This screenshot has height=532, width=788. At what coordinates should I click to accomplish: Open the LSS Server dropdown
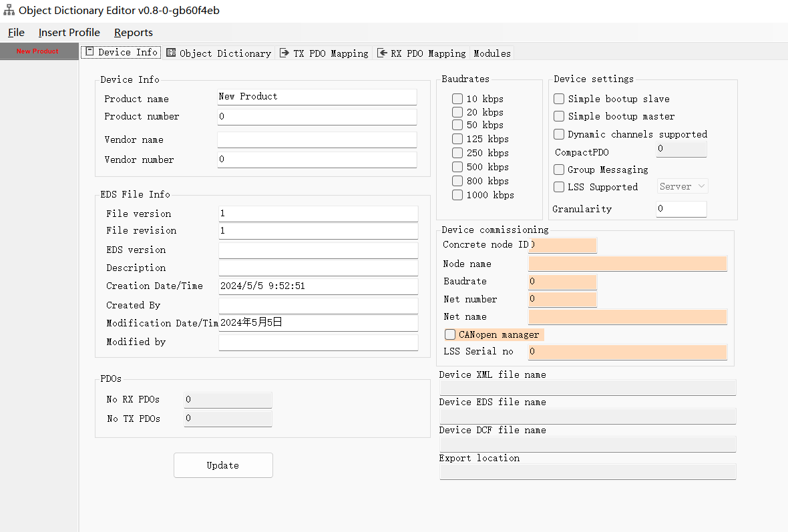(x=682, y=186)
